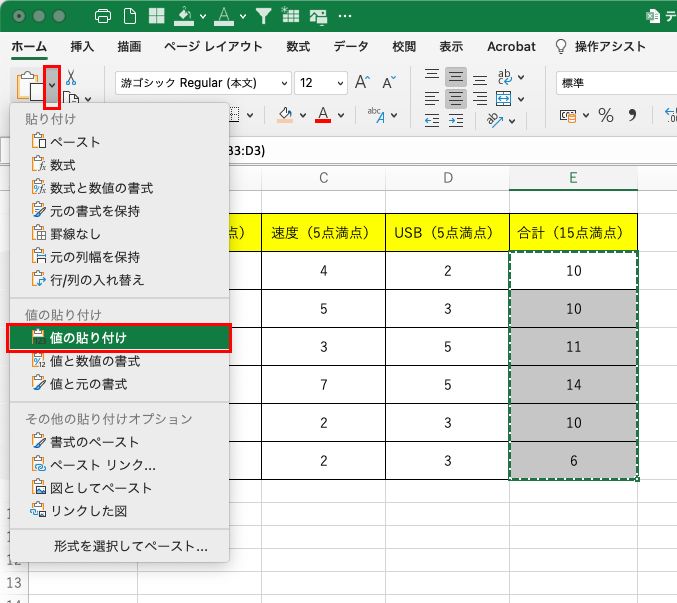Click the red font color swatch

(323, 115)
